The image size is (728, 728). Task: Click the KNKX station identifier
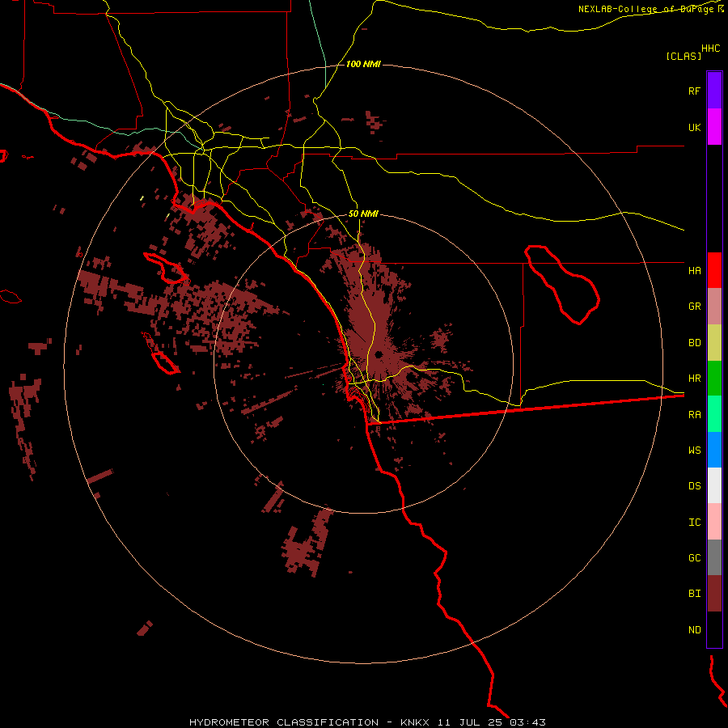pos(415,722)
